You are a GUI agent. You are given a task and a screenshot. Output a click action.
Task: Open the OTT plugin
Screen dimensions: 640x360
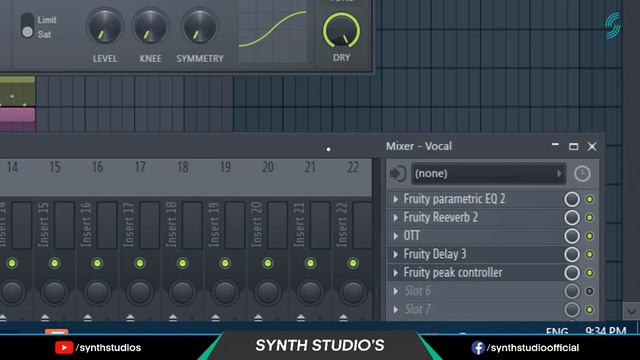pyautogui.click(x=411, y=236)
